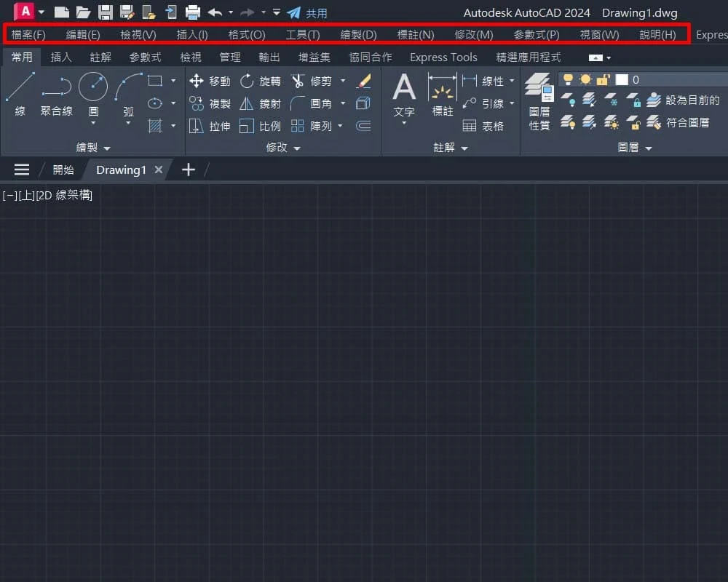Click the Plot printer icon
This screenshot has height=582, width=728.
[x=193, y=12]
